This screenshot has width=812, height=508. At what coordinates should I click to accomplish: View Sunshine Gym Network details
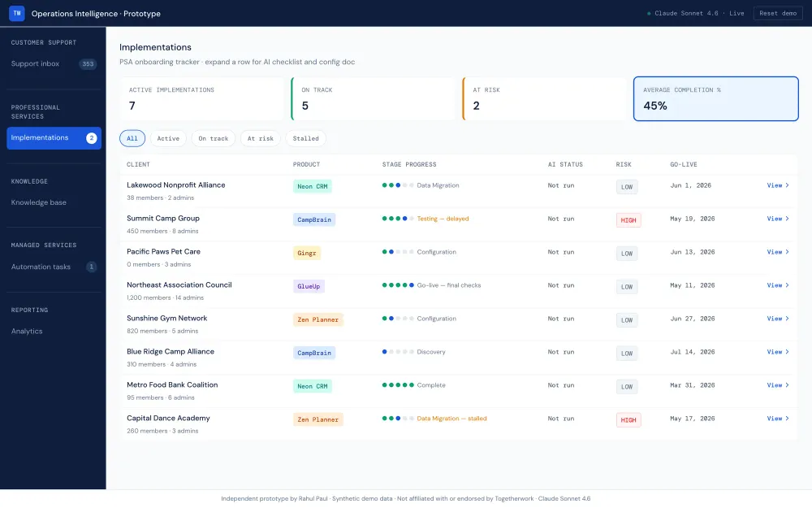[x=778, y=319]
